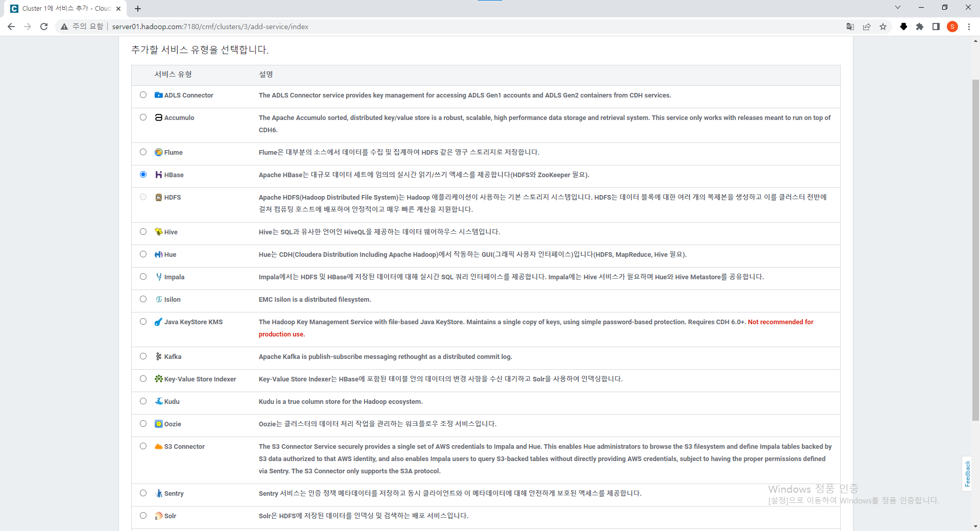Image resolution: width=980 pixels, height=531 pixels.
Task: Open the translate page icon
Action: pyautogui.click(x=850, y=27)
